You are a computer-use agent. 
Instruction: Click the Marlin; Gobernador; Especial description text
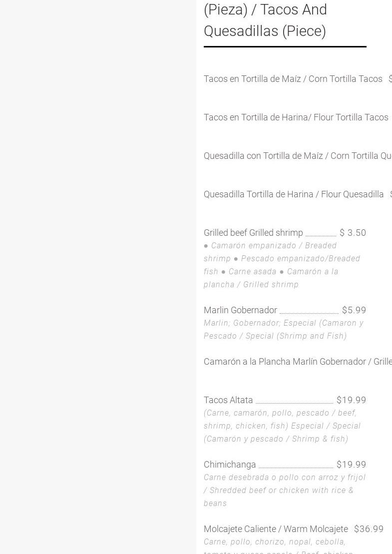tap(284, 329)
